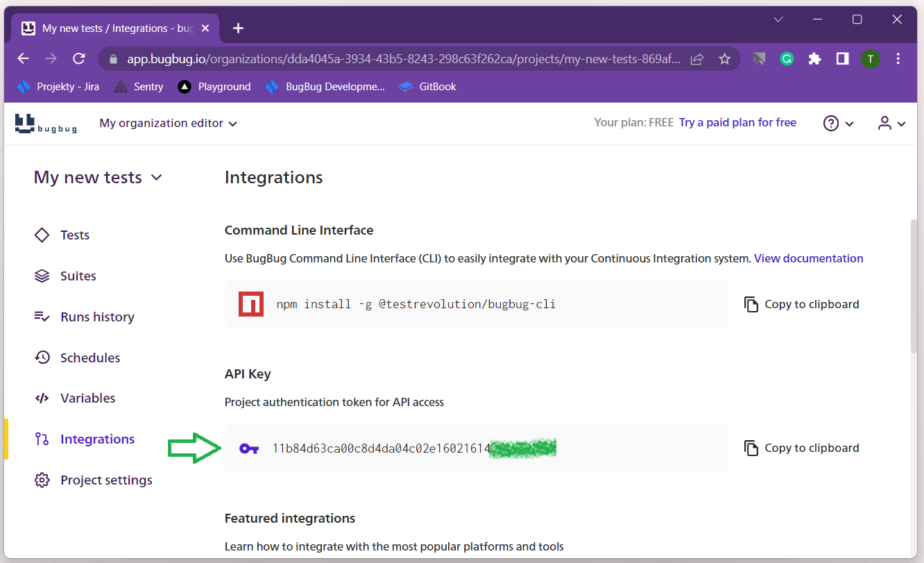Click the share page icon in address bar
This screenshot has height=563, width=924.
tap(697, 59)
